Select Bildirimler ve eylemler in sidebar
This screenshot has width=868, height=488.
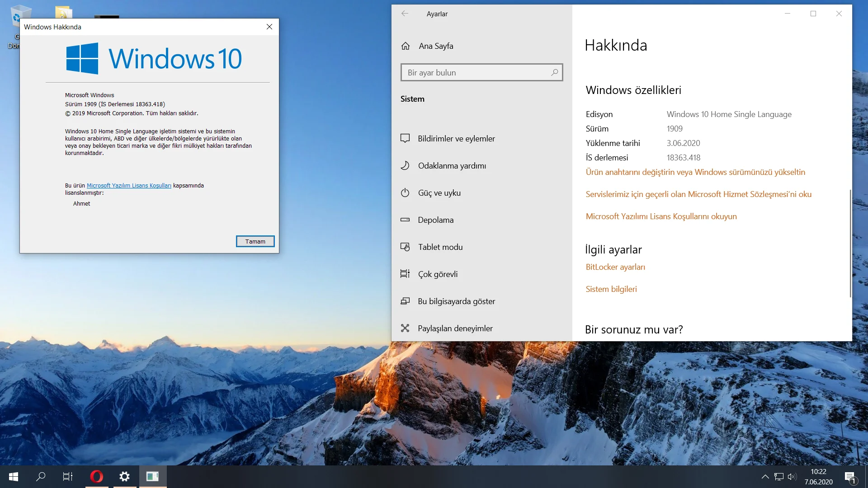coord(456,138)
